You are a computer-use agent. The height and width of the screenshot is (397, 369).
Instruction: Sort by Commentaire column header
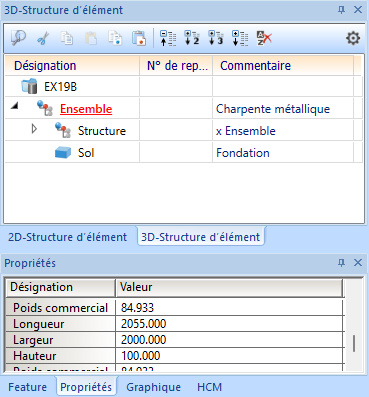pos(255,66)
